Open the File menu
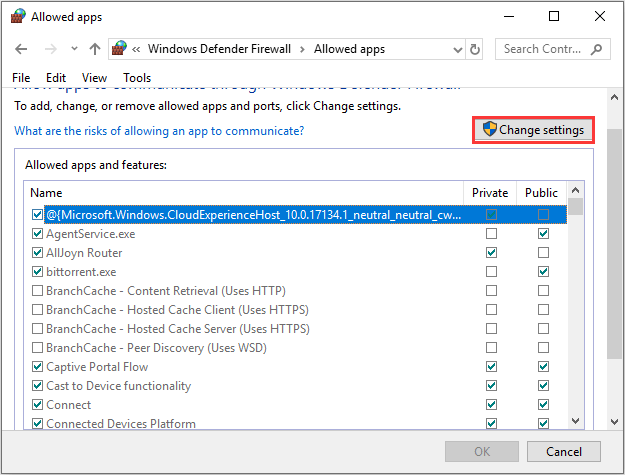The image size is (625, 475). coord(21,78)
